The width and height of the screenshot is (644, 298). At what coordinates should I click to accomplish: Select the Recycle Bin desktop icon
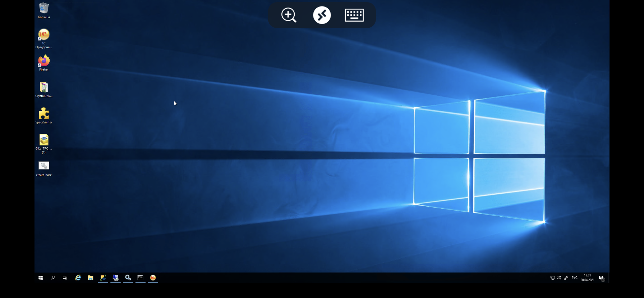pyautogui.click(x=44, y=10)
